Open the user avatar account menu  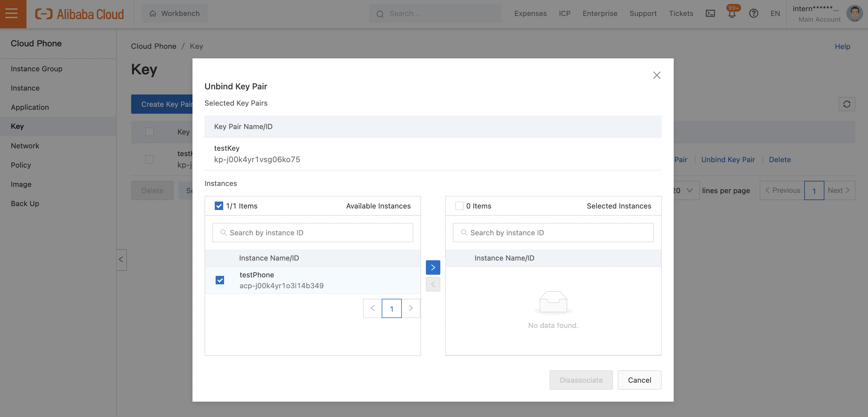coord(854,14)
